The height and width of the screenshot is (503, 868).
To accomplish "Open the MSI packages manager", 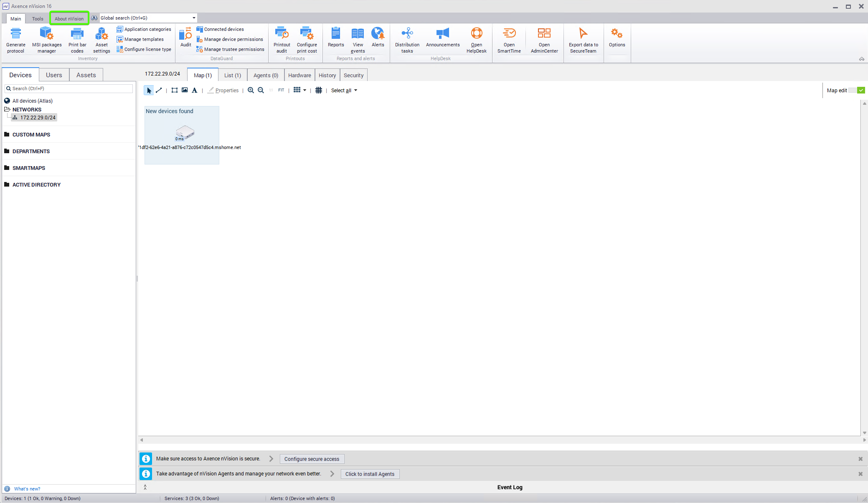I will click(x=47, y=39).
